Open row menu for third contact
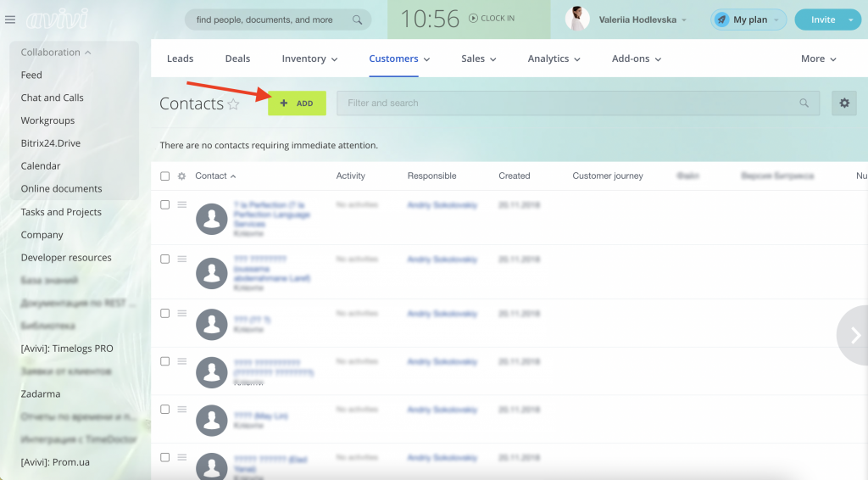The height and width of the screenshot is (480, 868). 181,313
